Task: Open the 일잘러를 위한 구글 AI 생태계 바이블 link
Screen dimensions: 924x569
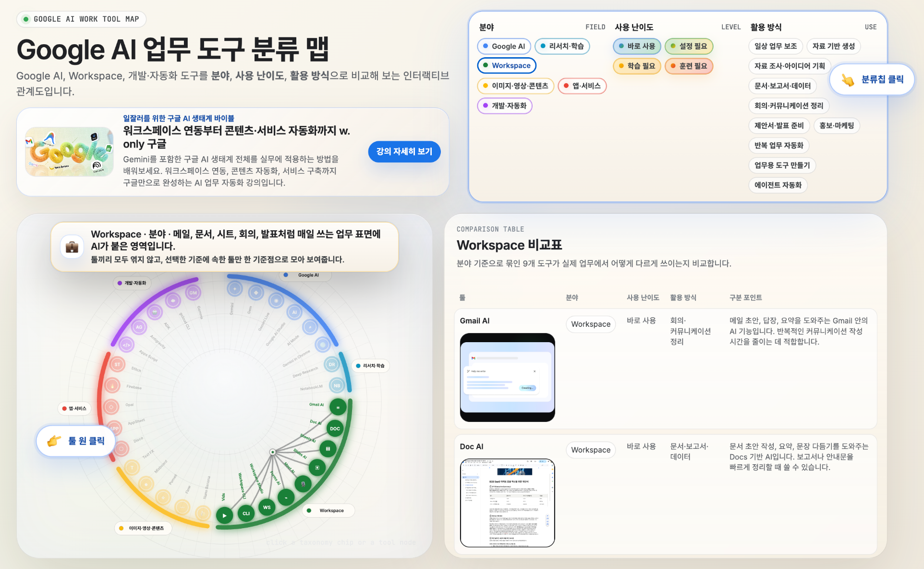Action: (179, 118)
